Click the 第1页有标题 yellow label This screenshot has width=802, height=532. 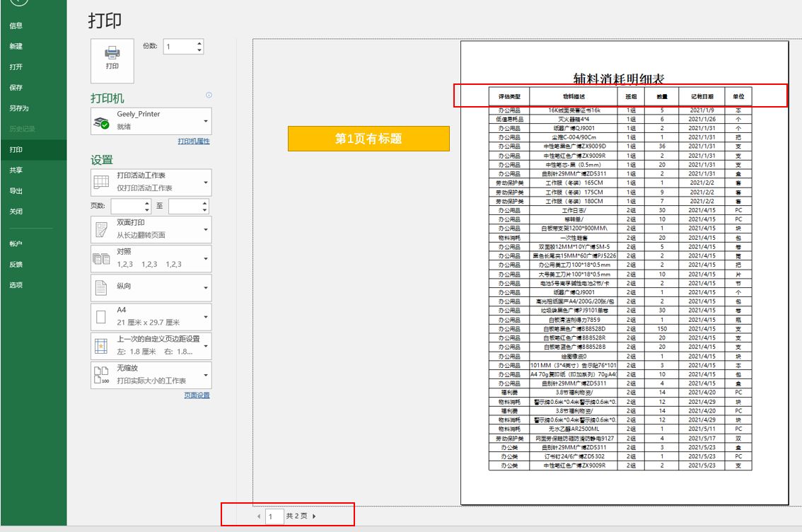click(368, 139)
